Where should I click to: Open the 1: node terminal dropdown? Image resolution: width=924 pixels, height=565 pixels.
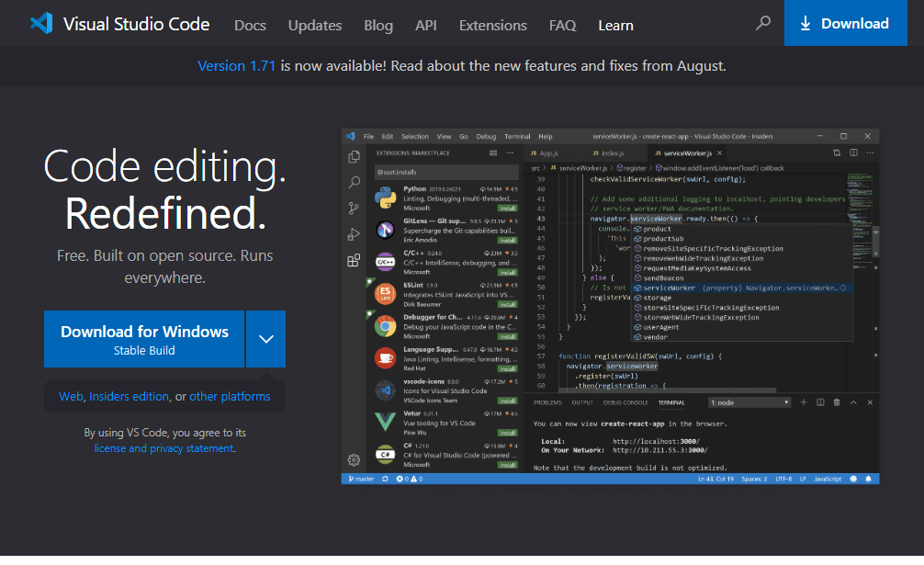click(749, 402)
